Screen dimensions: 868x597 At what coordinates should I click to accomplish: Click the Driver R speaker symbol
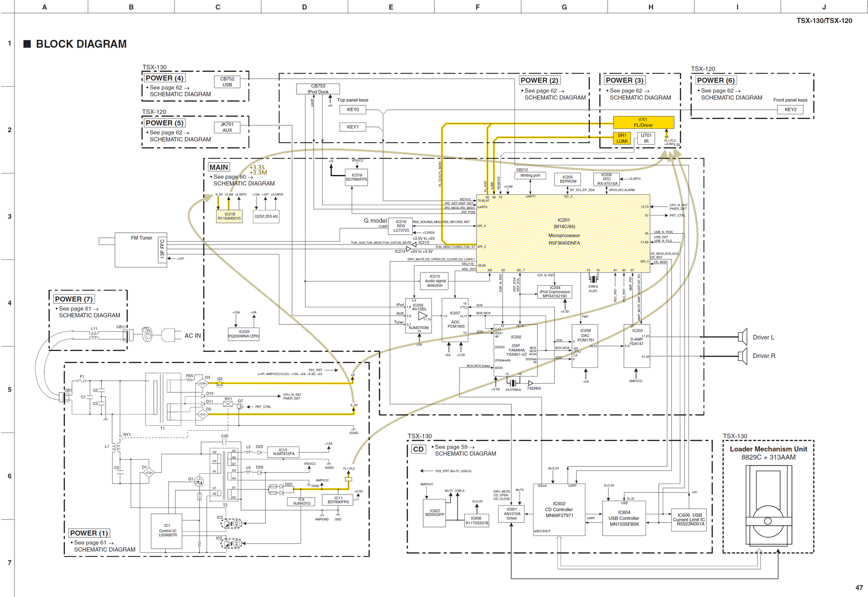[742, 356]
